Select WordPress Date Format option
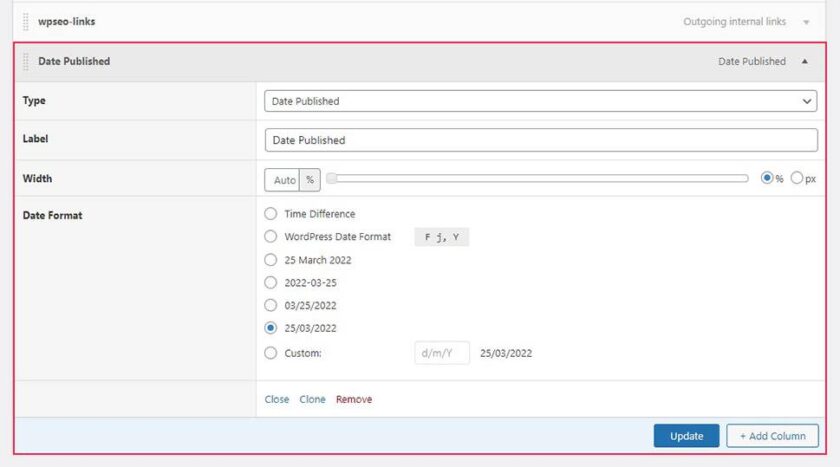 271,237
